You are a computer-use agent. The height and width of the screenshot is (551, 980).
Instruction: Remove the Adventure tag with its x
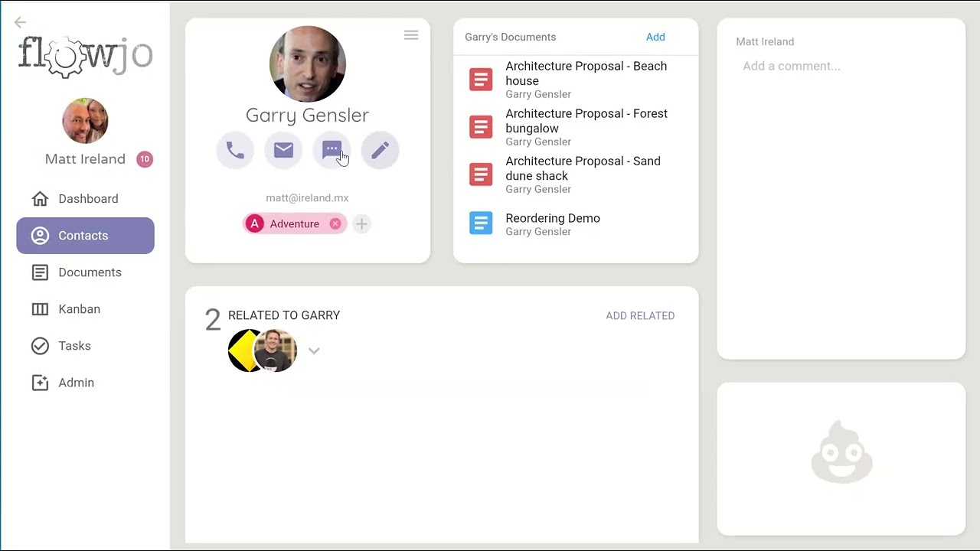[335, 223]
